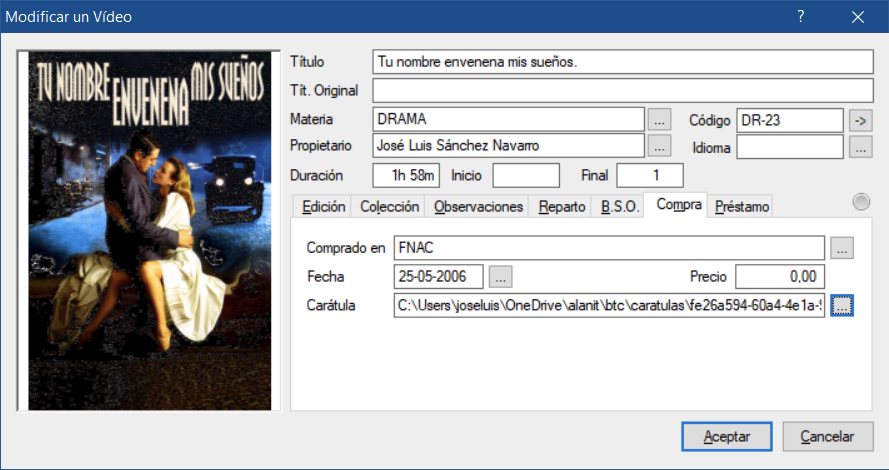The height and width of the screenshot is (470, 889).
Task: Focus the Precio input field
Action: point(780,277)
